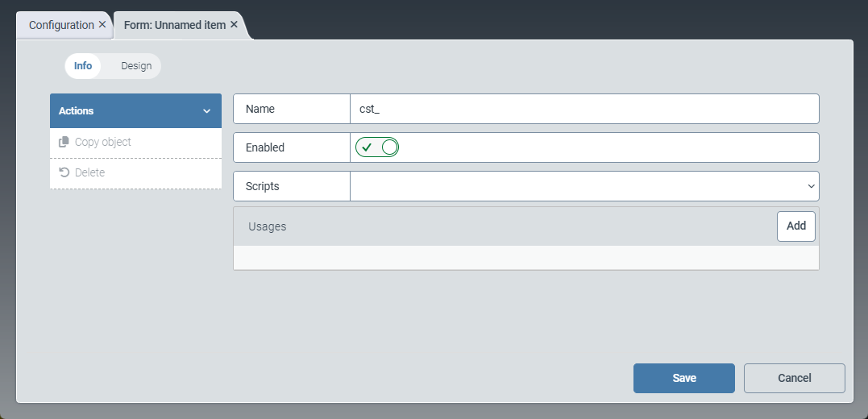Switch to the Design view

coord(136,66)
